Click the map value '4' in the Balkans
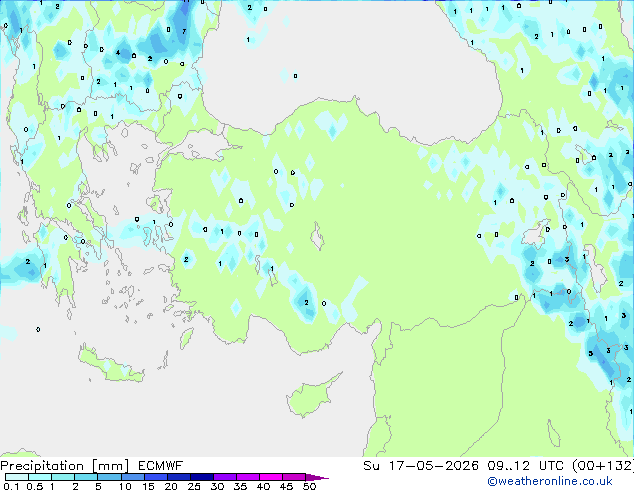This screenshot has height=490, width=634. pos(118,53)
